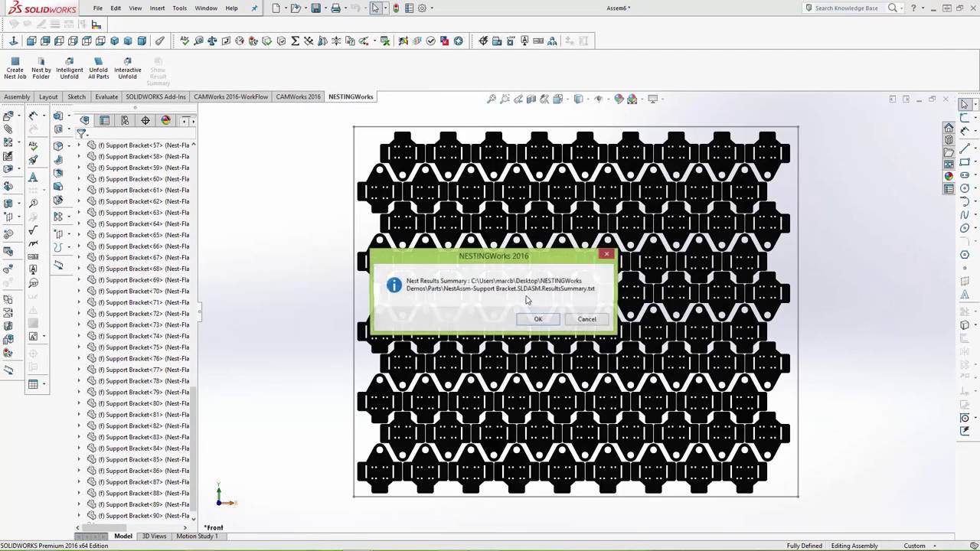Screen dimensions: 980x551
Task: Click the Apply Scene icon
Action: pos(632,99)
